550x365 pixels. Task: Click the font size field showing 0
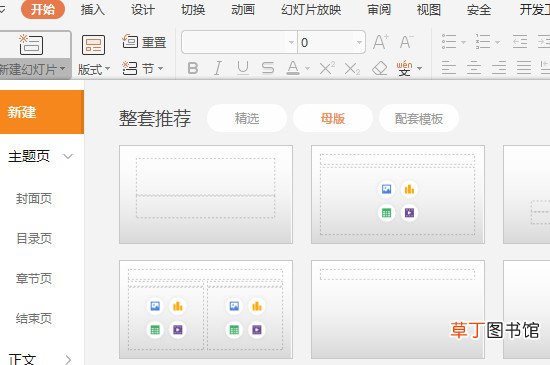(x=326, y=42)
